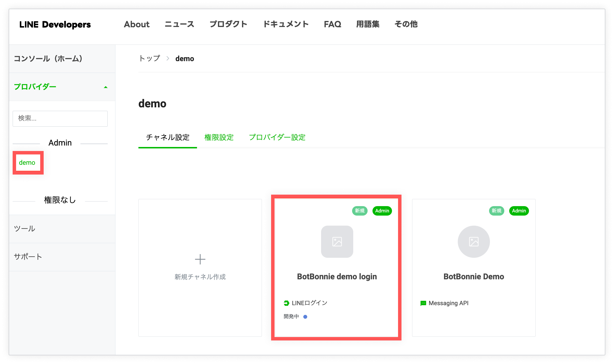
Task: Click BotBonnie demo login placeholder image
Action: point(337,242)
